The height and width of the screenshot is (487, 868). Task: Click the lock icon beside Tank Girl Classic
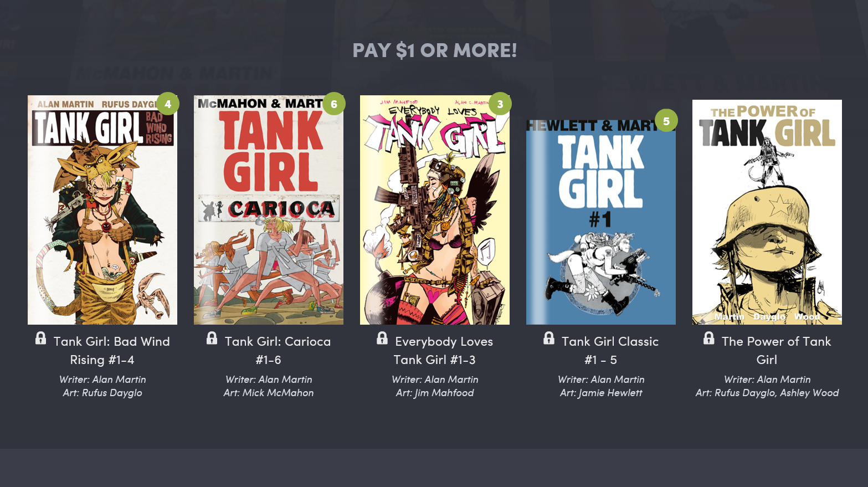click(x=549, y=338)
